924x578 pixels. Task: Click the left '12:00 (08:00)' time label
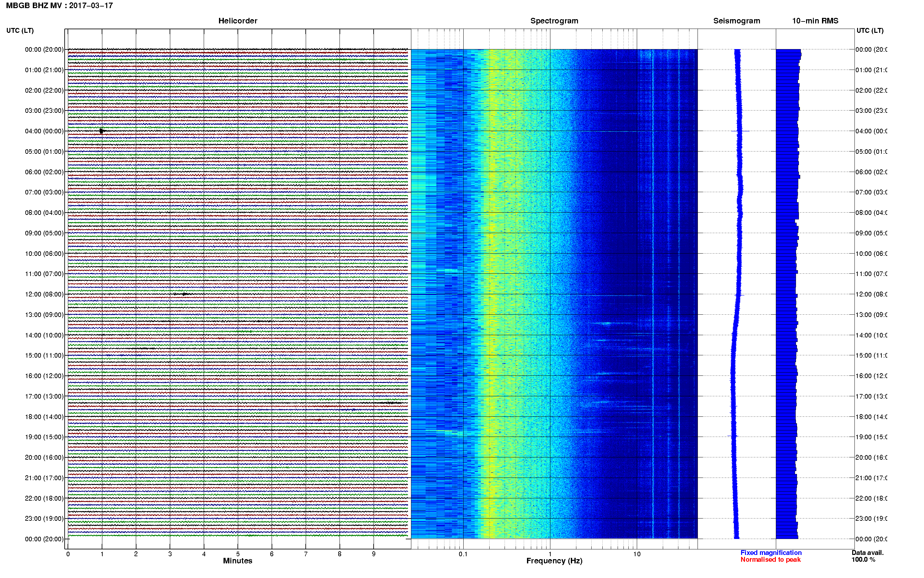[44, 294]
